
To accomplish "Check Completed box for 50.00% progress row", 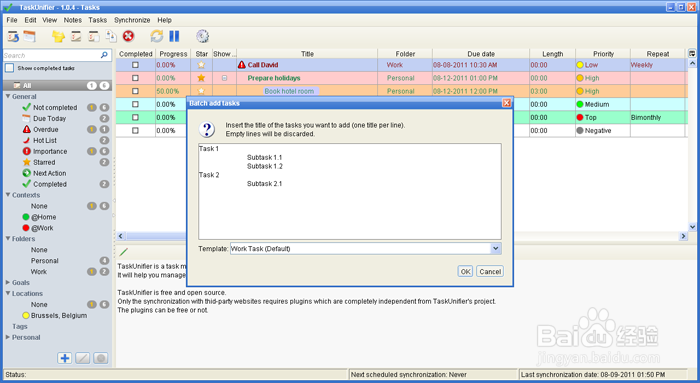I will click(135, 91).
